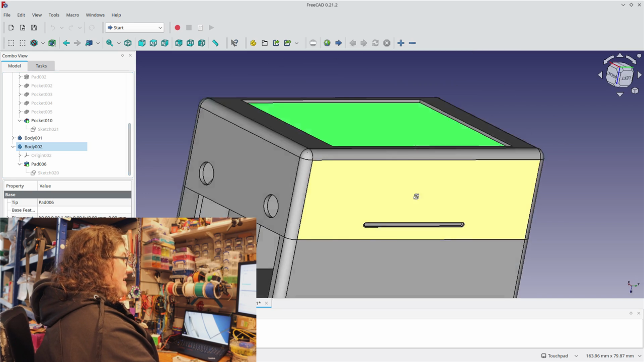Select Sketch020 in the model tree
This screenshot has width=644, height=362.
[48, 173]
